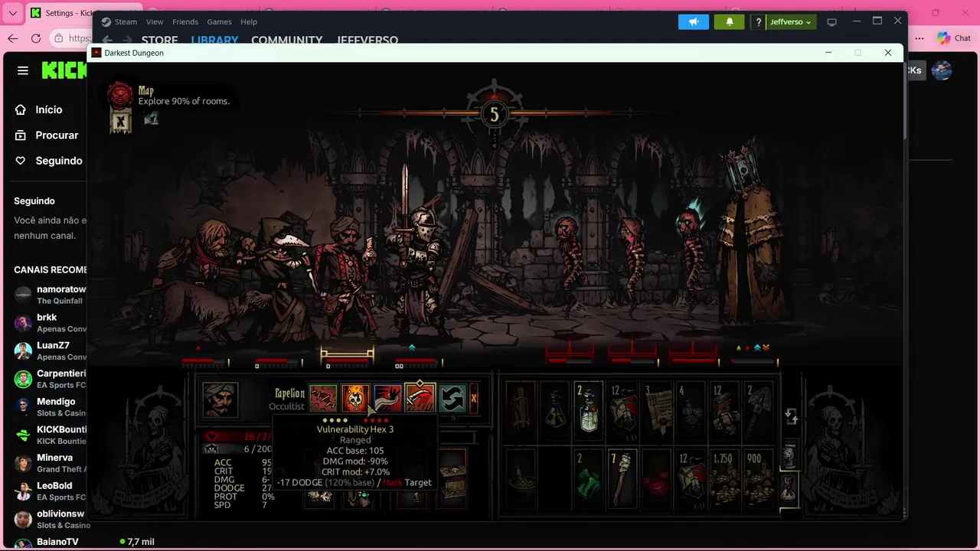
Task: Click the swap inventory arrows icon
Action: click(x=792, y=416)
